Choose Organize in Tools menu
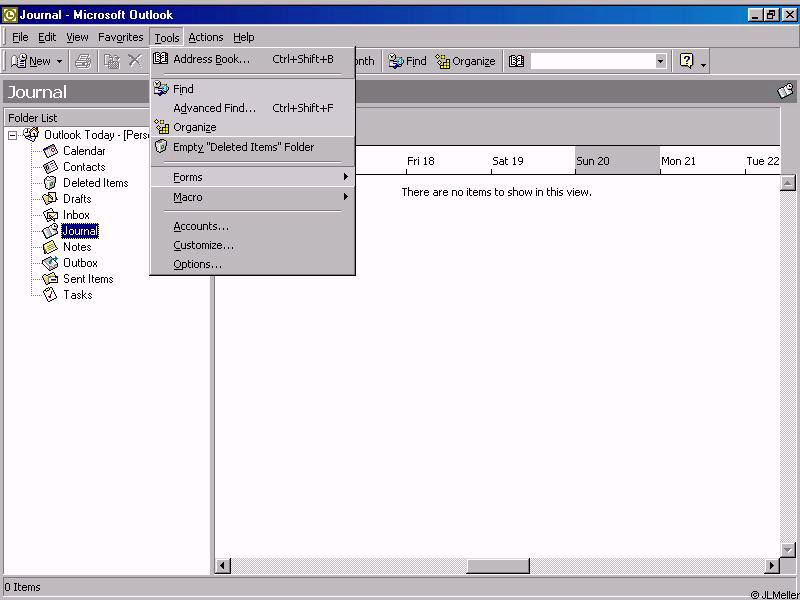The width and height of the screenshot is (800, 600). [x=253, y=127]
